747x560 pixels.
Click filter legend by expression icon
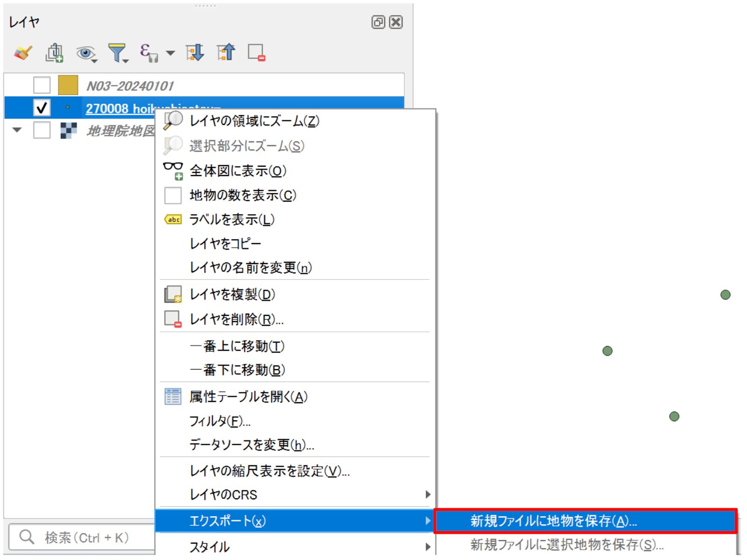pos(149,53)
